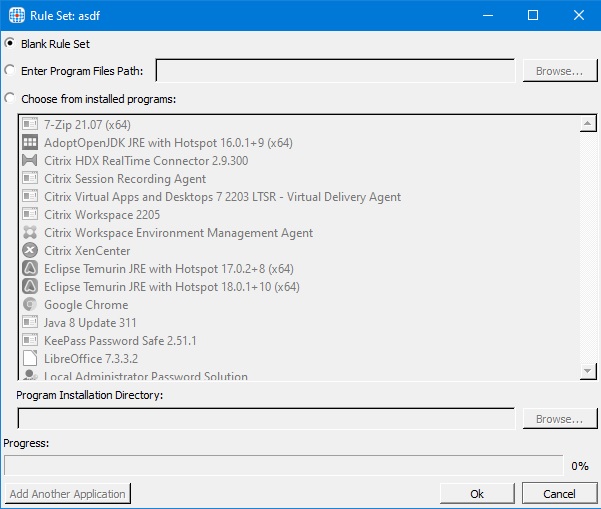This screenshot has width=601, height=509.
Task: Click Browse next to installation directory field
Action: point(560,419)
